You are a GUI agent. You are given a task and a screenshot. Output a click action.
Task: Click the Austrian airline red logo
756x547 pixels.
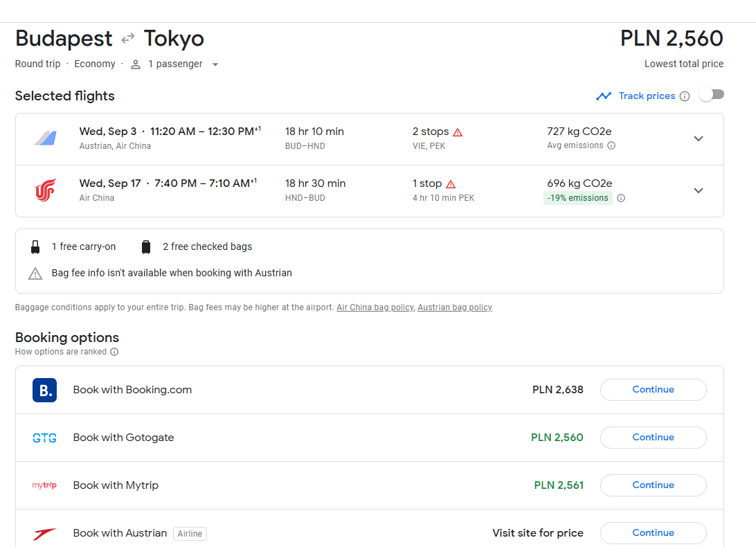click(45, 533)
